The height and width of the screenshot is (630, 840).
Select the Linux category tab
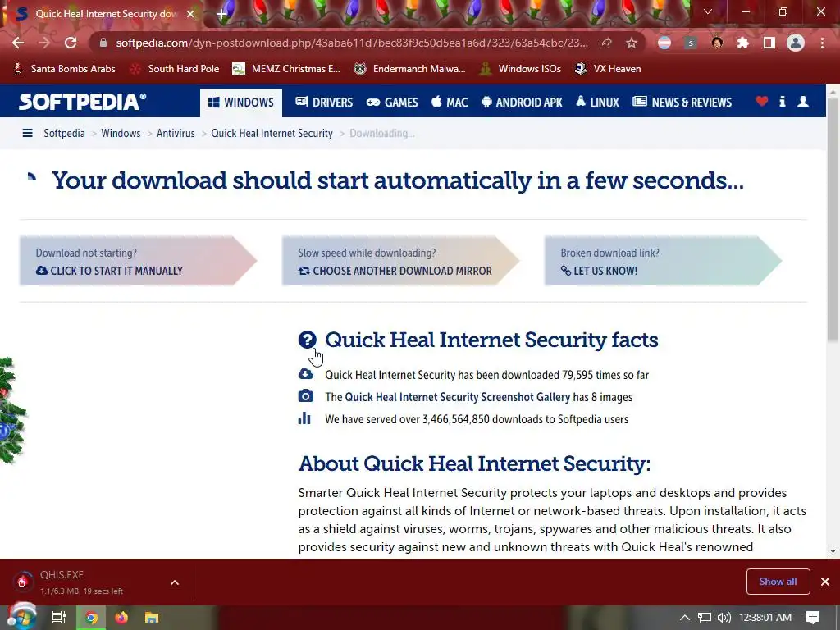tap(597, 103)
